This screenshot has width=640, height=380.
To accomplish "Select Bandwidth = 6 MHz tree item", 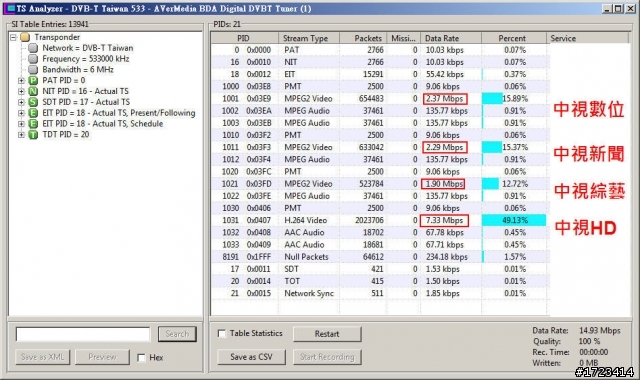I will (x=78, y=70).
